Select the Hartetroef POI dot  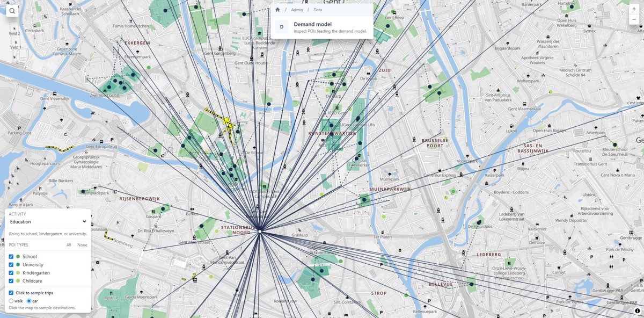572,7
